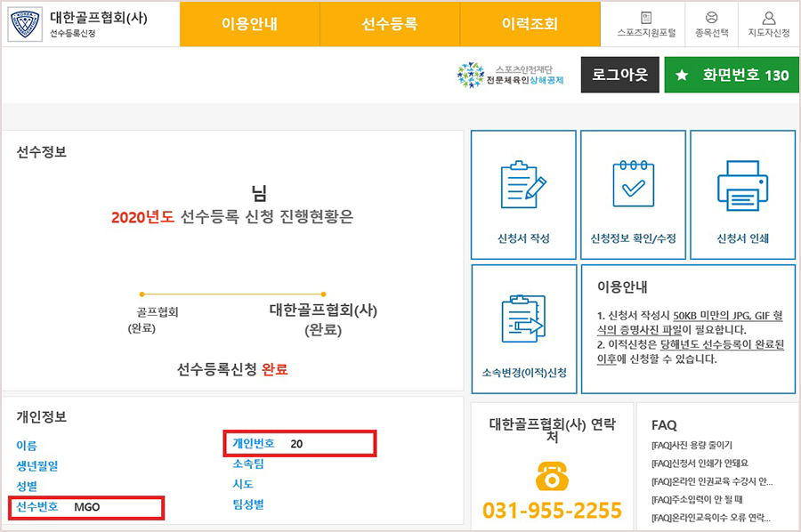Click the 소속팀 field label
The width and height of the screenshot is (801, 532).
pos(248,463)
